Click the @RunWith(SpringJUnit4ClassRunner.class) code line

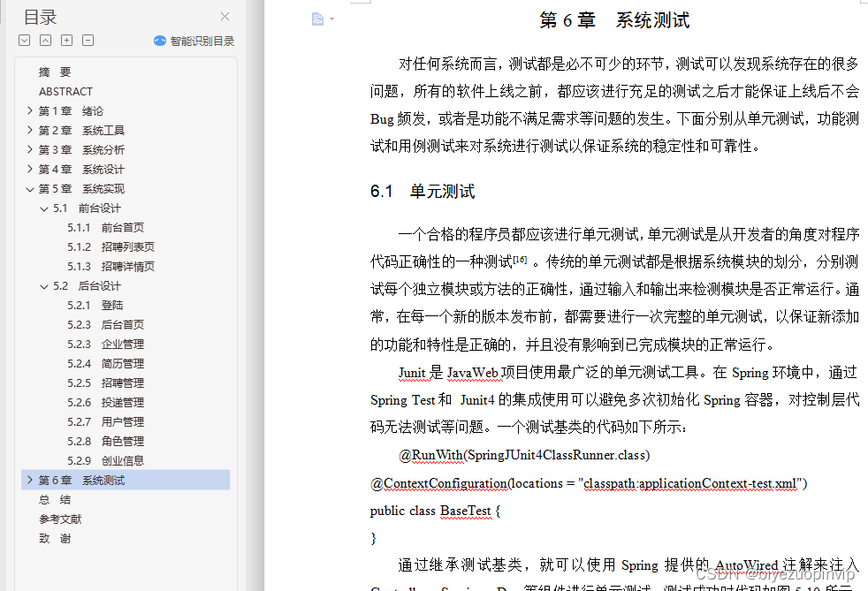click(x=523, y=455)
